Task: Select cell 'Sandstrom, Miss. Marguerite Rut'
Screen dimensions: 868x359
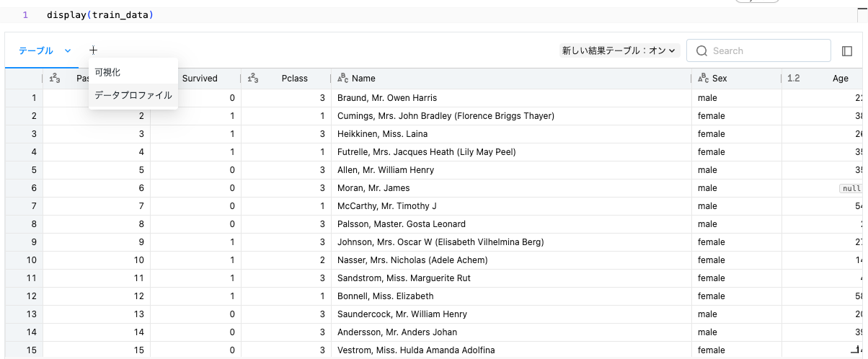Action: (511, 278)
